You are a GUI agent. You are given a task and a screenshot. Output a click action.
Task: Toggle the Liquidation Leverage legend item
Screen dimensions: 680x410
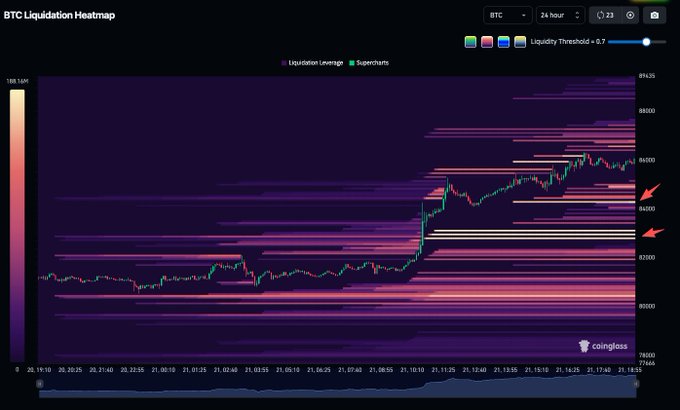tap(312, 63)
